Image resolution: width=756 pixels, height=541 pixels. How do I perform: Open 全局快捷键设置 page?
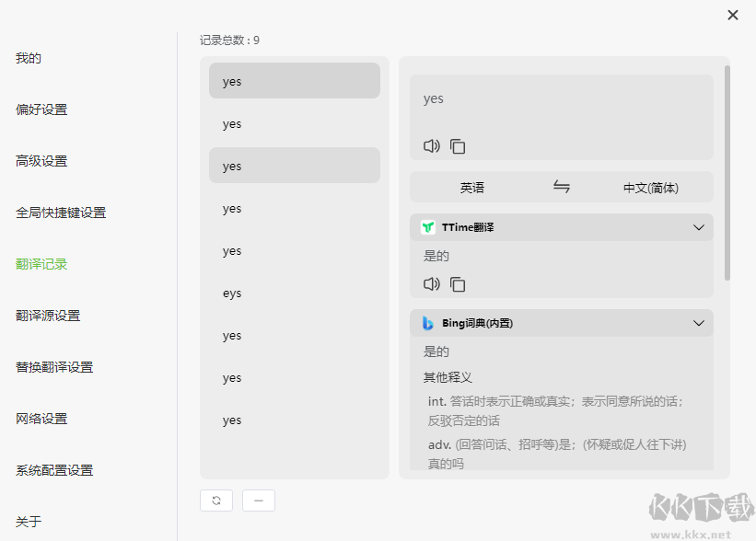coord(61,213)
